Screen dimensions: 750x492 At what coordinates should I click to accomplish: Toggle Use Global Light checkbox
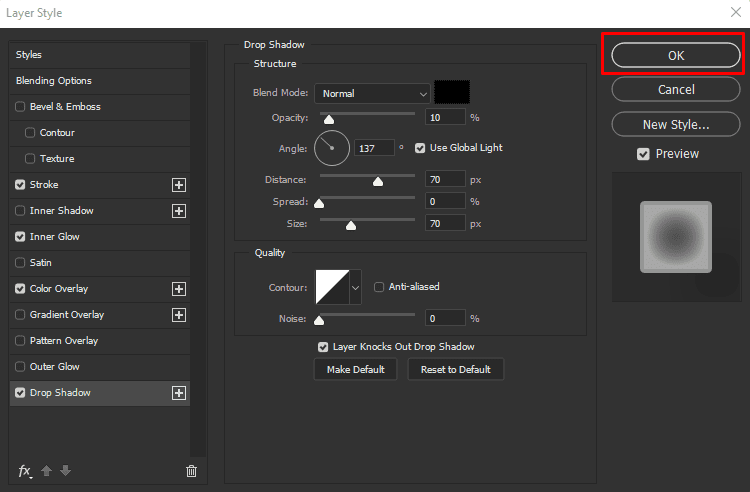coord(420,148)
